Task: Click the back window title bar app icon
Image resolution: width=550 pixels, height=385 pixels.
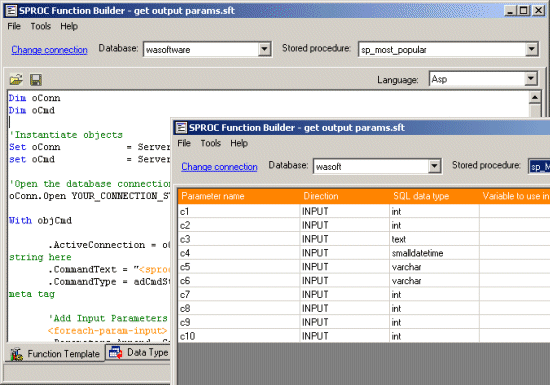Action: tap(11, 11)
